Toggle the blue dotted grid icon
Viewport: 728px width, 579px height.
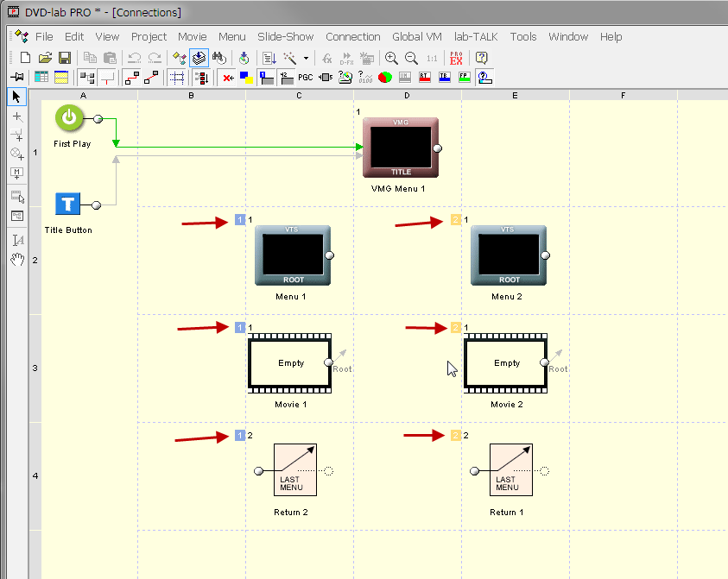[177, 78]
